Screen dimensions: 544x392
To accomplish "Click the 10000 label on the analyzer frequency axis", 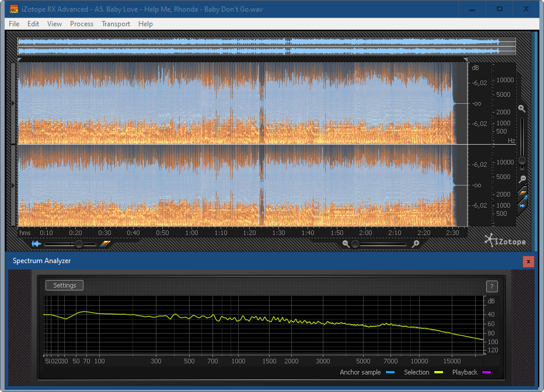I will (x=419, y=361).
